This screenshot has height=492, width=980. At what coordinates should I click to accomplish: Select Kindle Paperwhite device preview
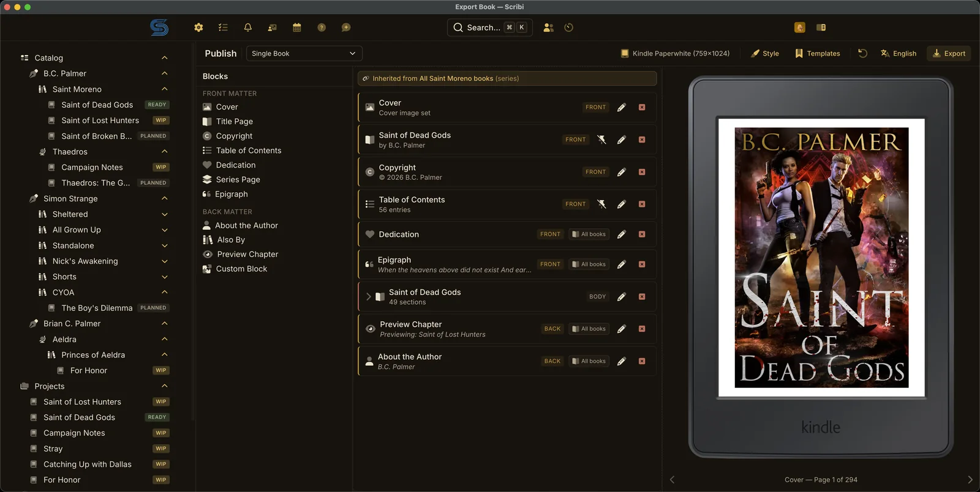point(675,53)
